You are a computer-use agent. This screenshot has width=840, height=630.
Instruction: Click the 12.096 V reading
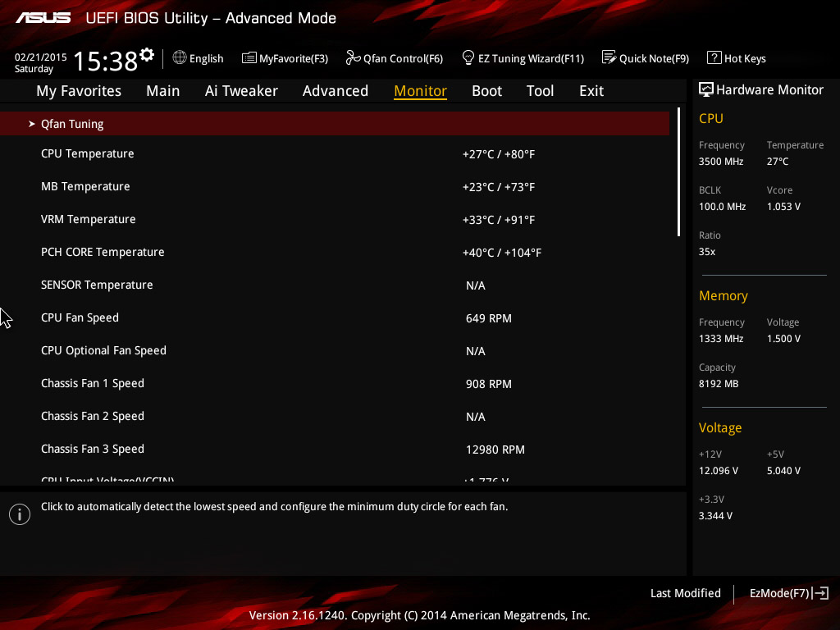point(719,470)
